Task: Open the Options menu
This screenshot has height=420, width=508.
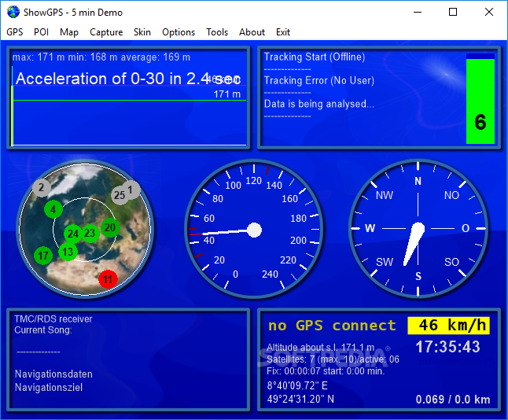Action: coord(179,32)
